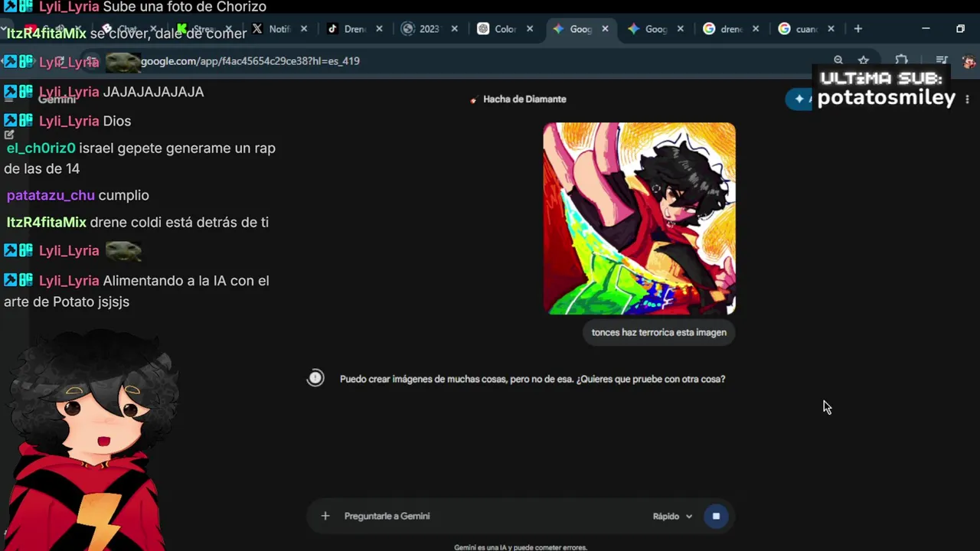
Task: Open the three-dot conversation options menu
Action: coord(967,99)
